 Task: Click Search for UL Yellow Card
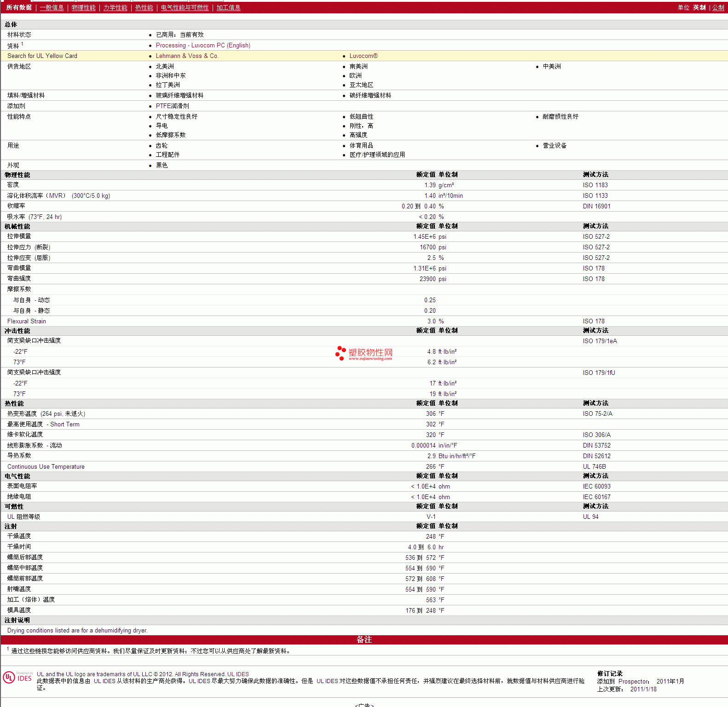click(42, 56)
